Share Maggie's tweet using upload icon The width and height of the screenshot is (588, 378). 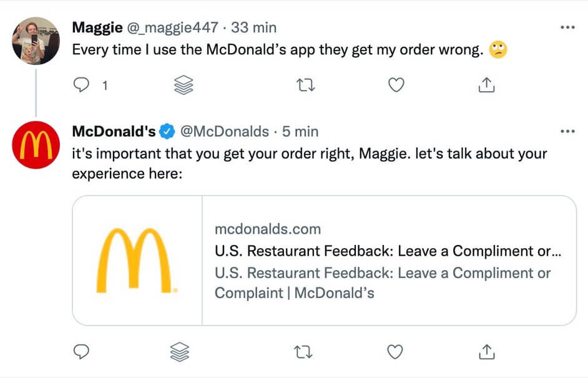pyautogui.click(x=486, y=85)
